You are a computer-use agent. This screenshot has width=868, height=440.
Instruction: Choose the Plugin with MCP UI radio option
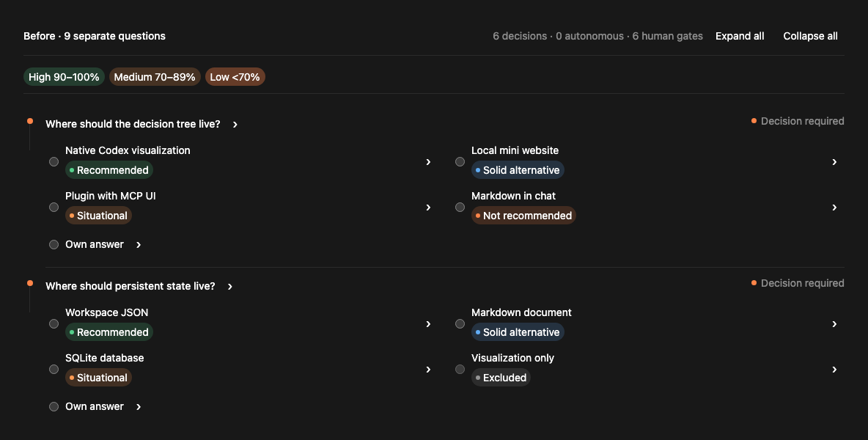(x=54, y=207)
